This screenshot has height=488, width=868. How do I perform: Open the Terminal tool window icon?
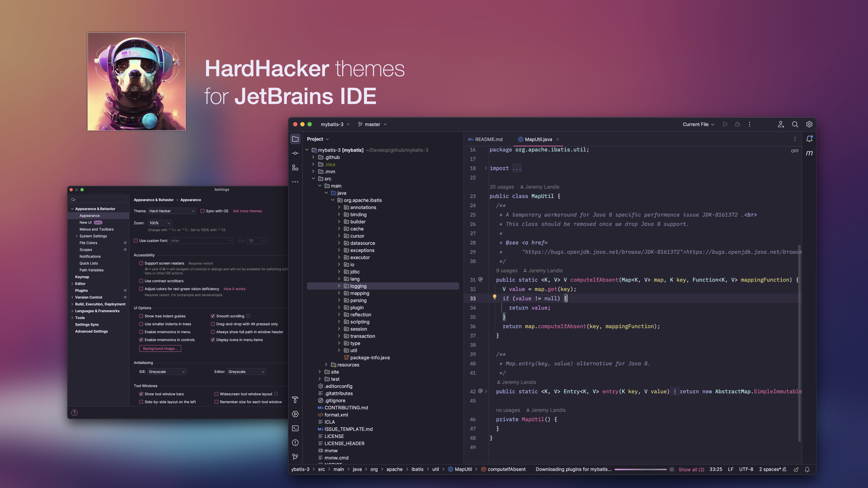295,428
